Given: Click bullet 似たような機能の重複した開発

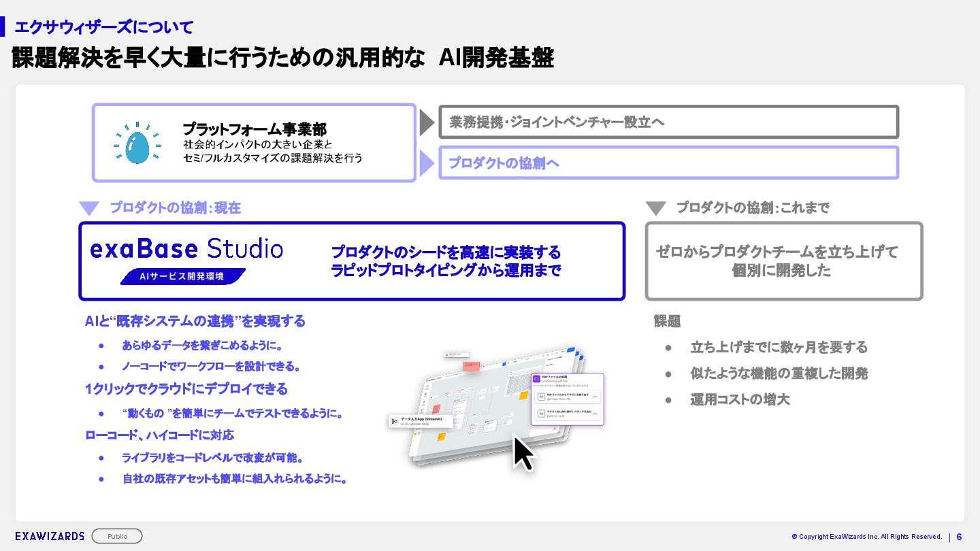Looking at the screenshot, I should (779, 373).
